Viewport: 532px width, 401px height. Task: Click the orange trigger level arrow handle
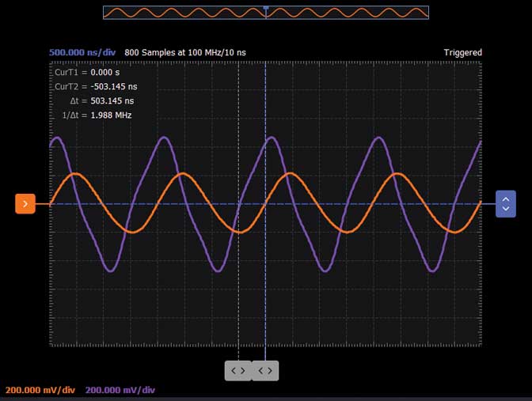tap(25, 204)
